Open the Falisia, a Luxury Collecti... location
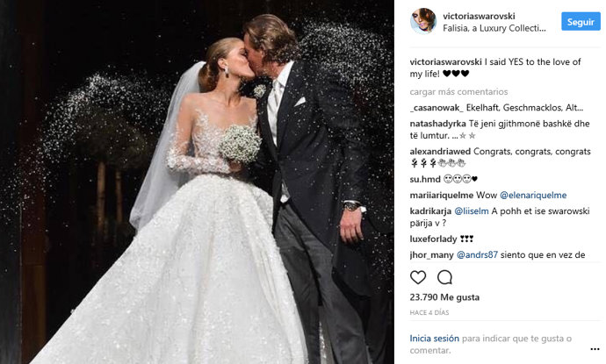Screen dimensions: 606x364 tap(494, 28)
